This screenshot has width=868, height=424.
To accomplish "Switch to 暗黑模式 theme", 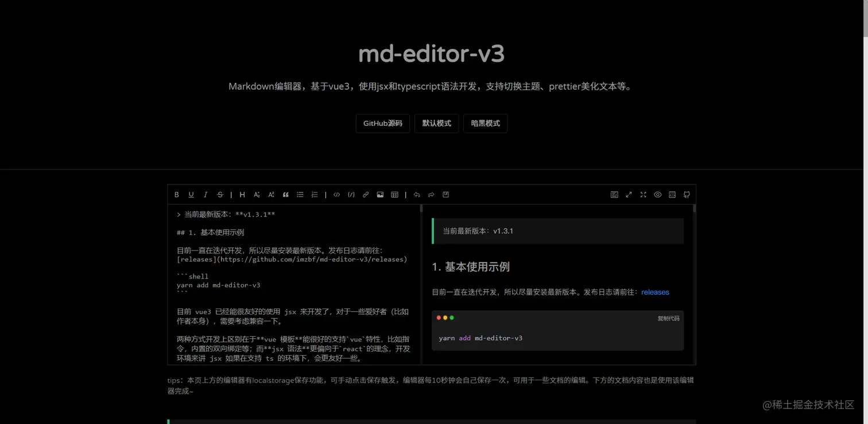I will 486,124.
